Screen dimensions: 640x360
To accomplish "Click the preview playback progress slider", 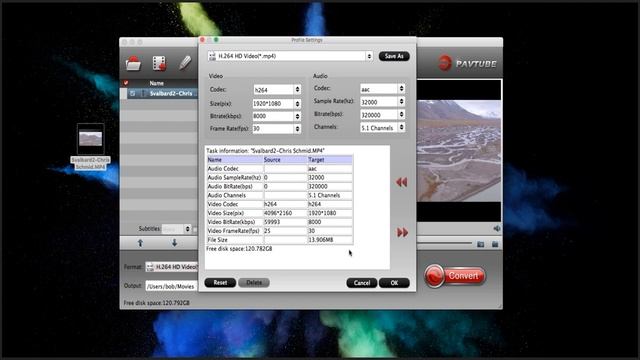I will (444, 244).
